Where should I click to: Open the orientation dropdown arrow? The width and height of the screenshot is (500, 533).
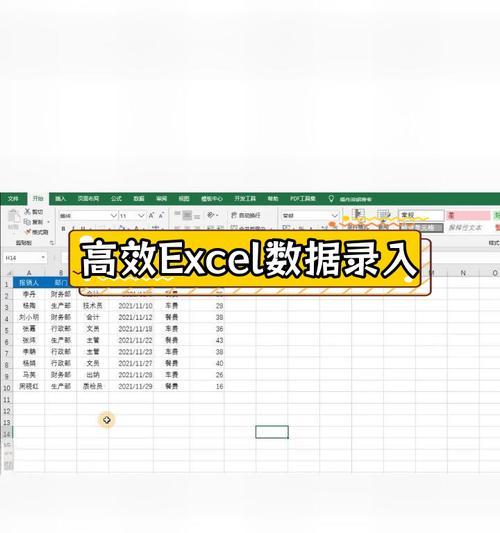(217, 216)
